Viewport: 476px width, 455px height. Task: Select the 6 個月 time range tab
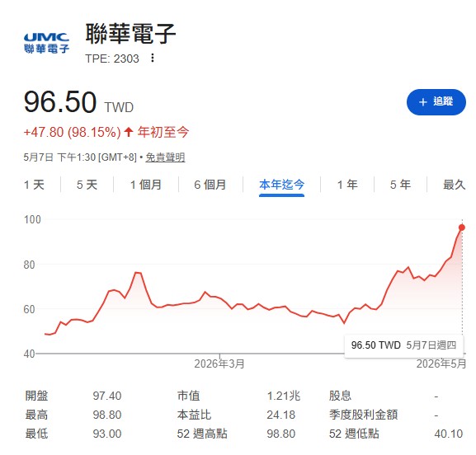tap(210, 185)
